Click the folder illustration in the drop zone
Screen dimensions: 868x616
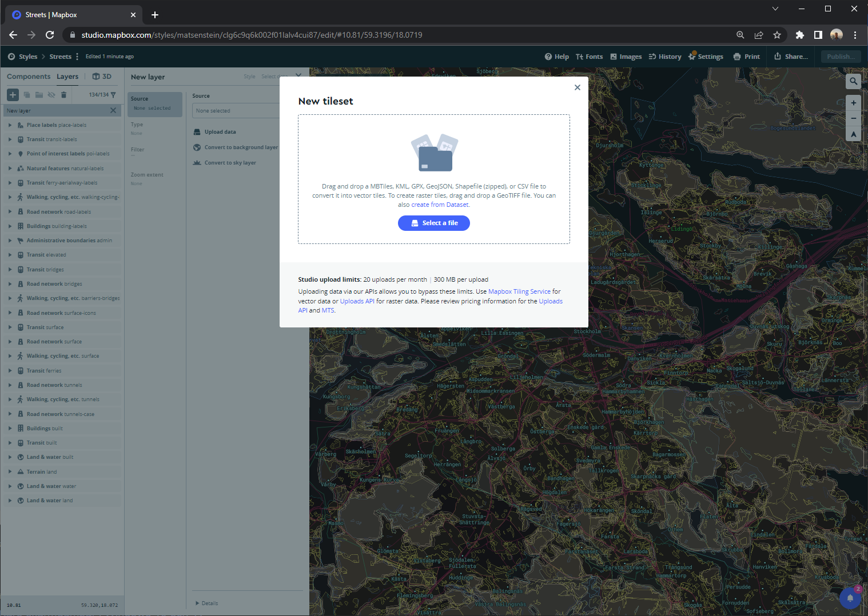(x=435, y=153)
